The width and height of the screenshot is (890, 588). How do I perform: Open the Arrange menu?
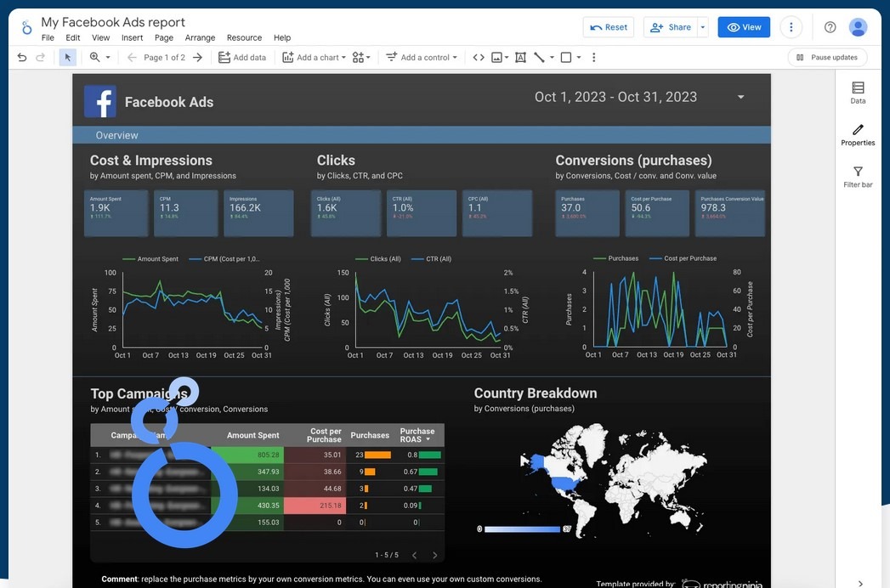pyautogui.click(x=200, y=37)
